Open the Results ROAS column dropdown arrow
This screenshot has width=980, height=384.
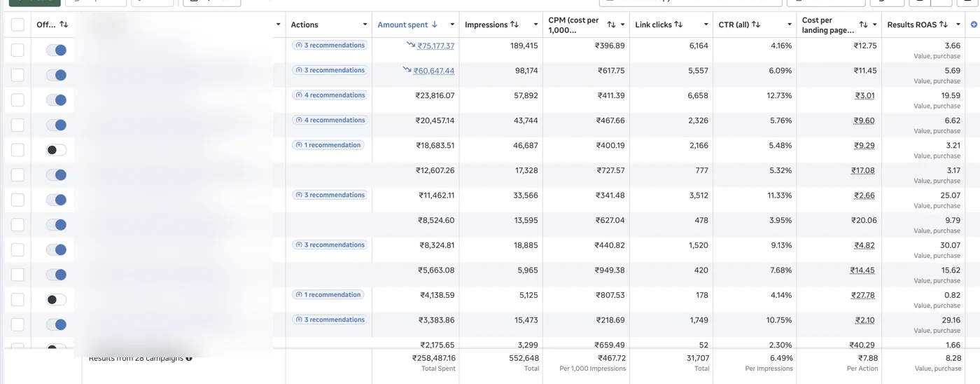958,25
